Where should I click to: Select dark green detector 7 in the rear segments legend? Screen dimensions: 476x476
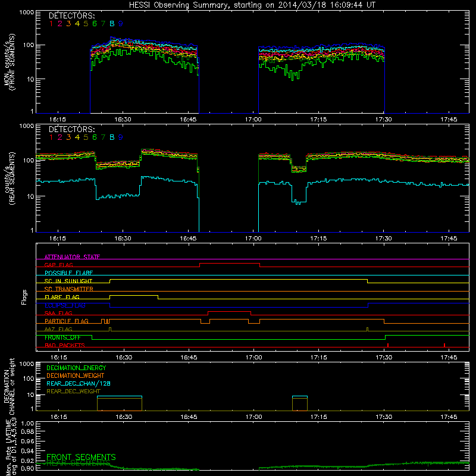pos(103,137)
